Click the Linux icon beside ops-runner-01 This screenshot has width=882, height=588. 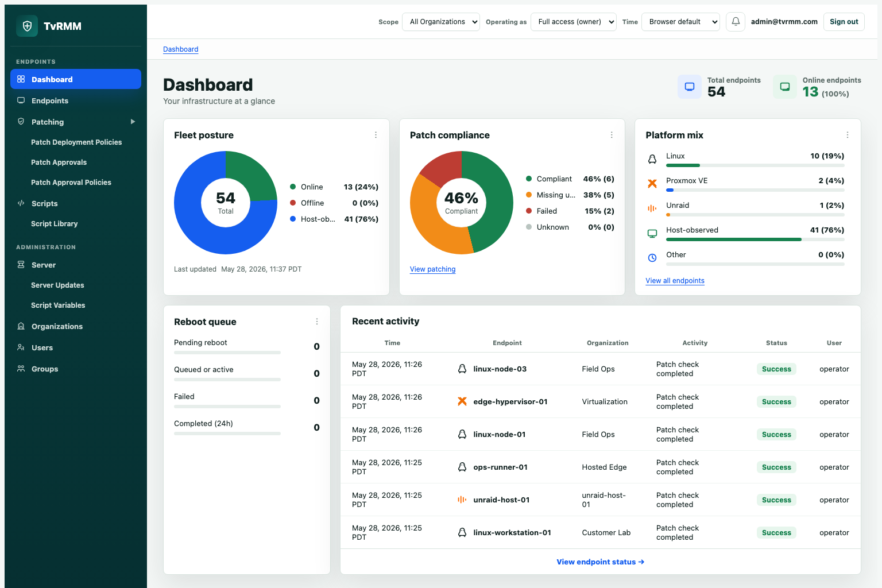[x=462, y=467]
